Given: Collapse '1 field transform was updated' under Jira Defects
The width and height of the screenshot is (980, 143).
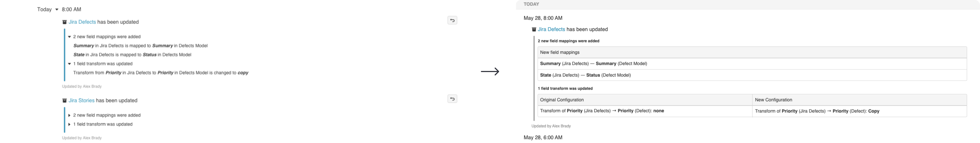Looking at the screenshot, I should tap(69, 64).
